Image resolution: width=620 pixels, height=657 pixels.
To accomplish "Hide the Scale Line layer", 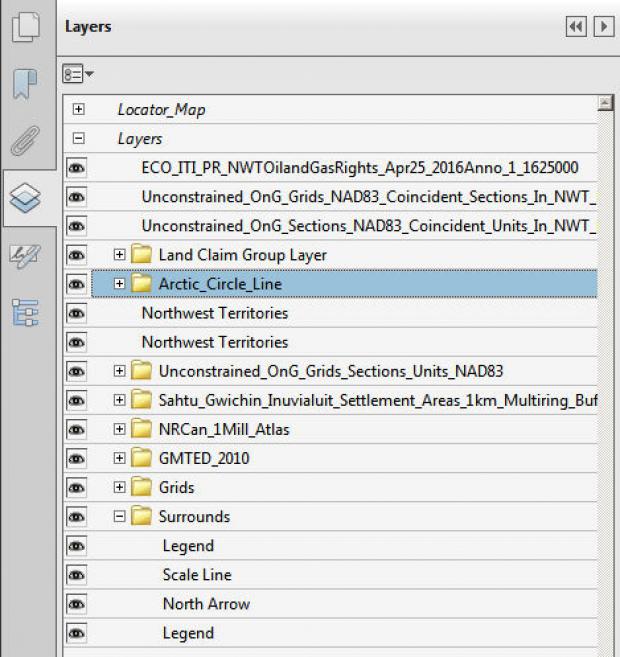I will point(76,575).
